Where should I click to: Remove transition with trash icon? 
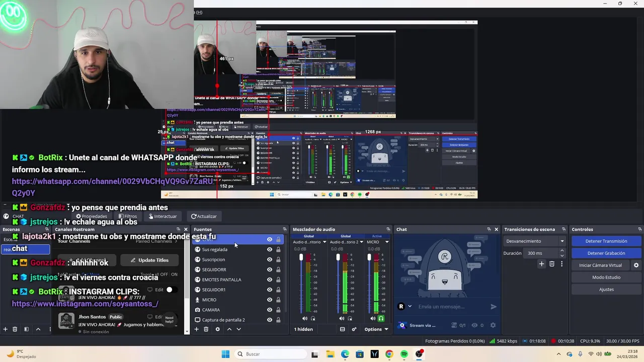(x=551, y=264)
